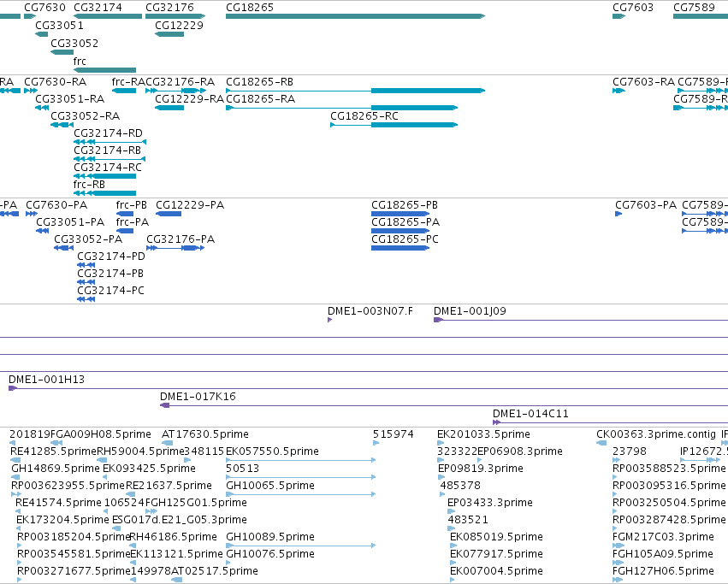Image resolution: width=728 pixels, height=584 pixels.
Task: Click the CG7630 gene label
Action: 44,8
